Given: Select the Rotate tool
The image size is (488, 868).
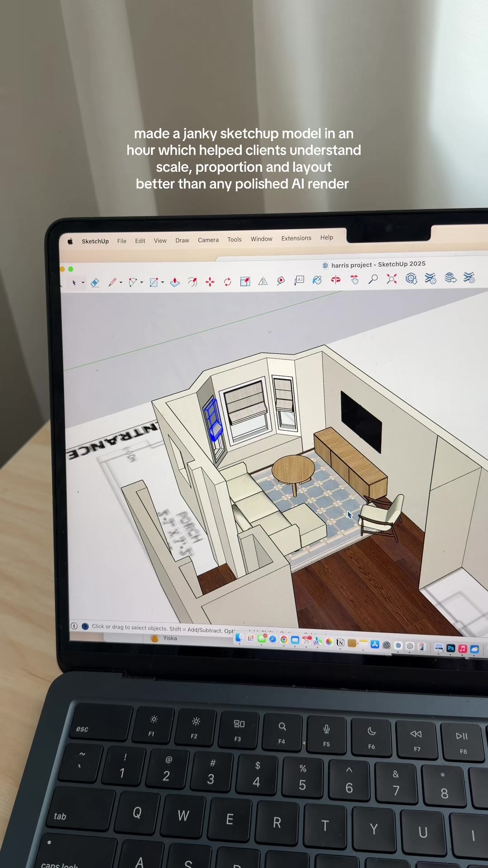Looking at the screenshot, I should point(227,282).
